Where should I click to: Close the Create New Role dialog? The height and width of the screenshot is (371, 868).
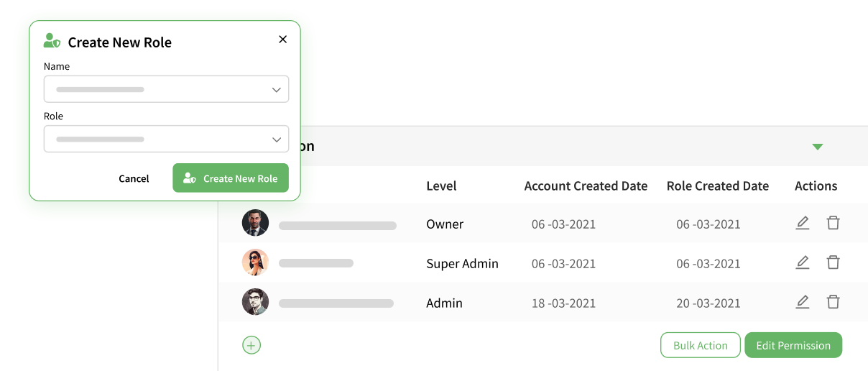(x=282, y=40)
